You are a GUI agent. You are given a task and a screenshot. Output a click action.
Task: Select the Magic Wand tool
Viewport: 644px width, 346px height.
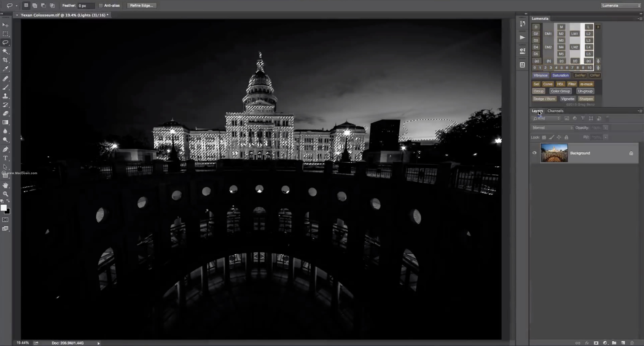(x=5, y=51)
